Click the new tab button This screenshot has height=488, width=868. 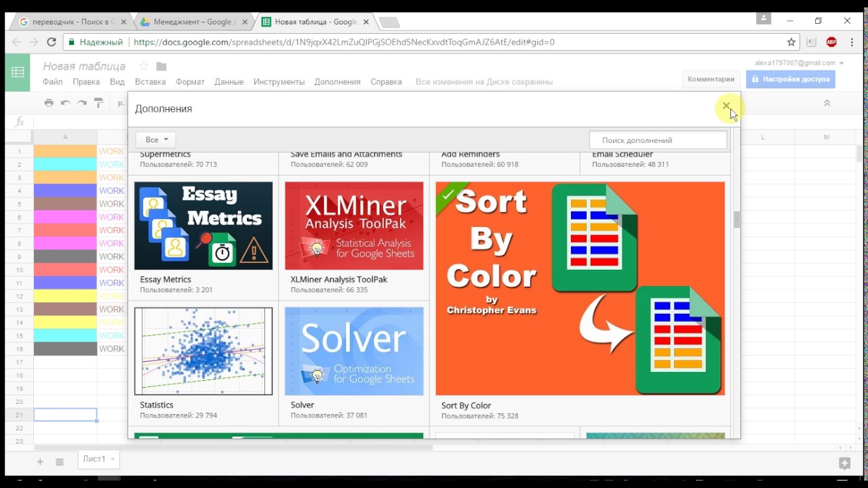(389, 22)
